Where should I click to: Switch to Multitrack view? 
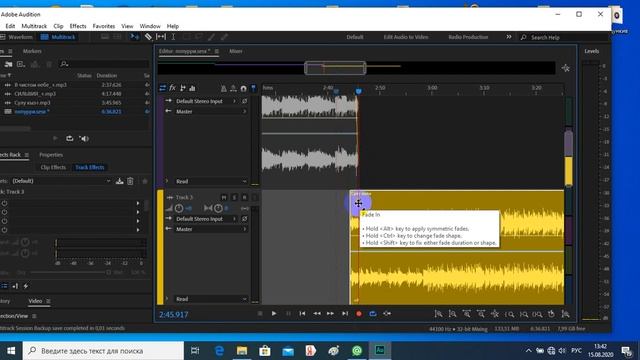coord(58,37)
